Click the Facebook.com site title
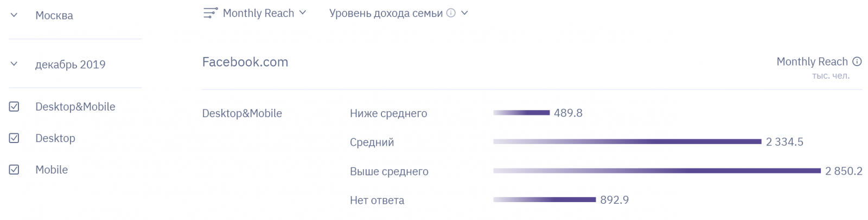 [245, 62]
